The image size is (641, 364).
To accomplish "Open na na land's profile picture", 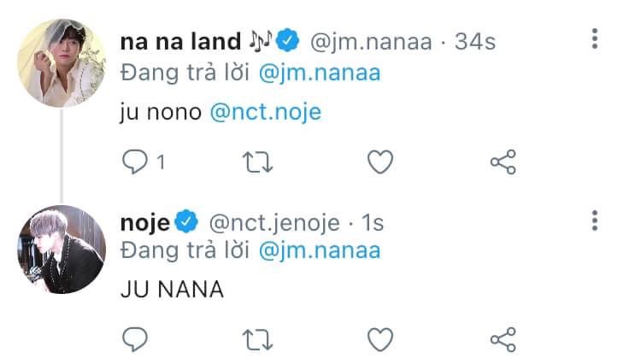I will tap(61, 62).
